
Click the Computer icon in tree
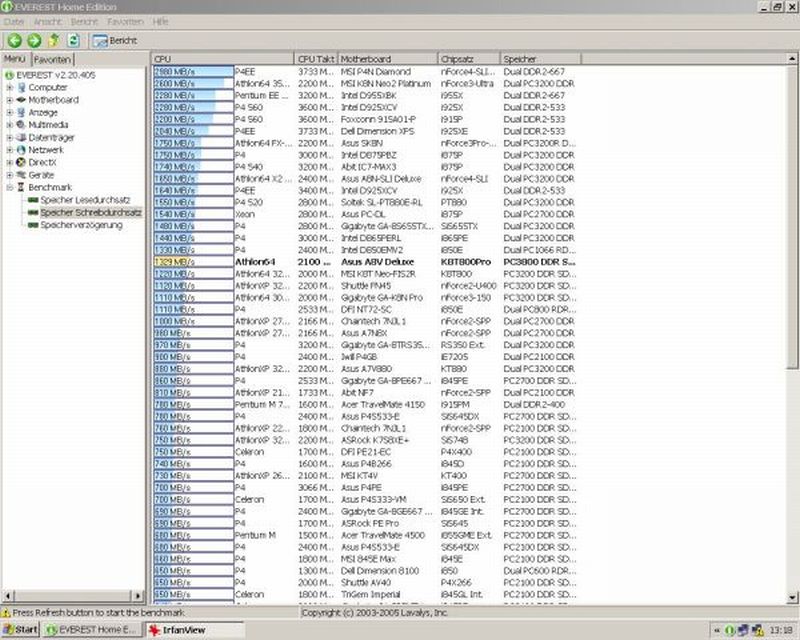tap(21, 87)
